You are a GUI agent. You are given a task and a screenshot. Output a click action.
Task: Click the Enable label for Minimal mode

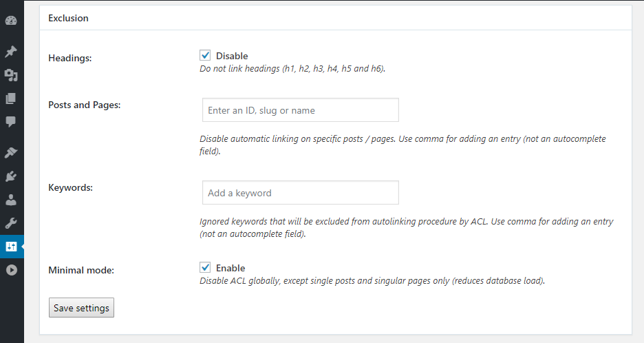click(x=230, y=268)
